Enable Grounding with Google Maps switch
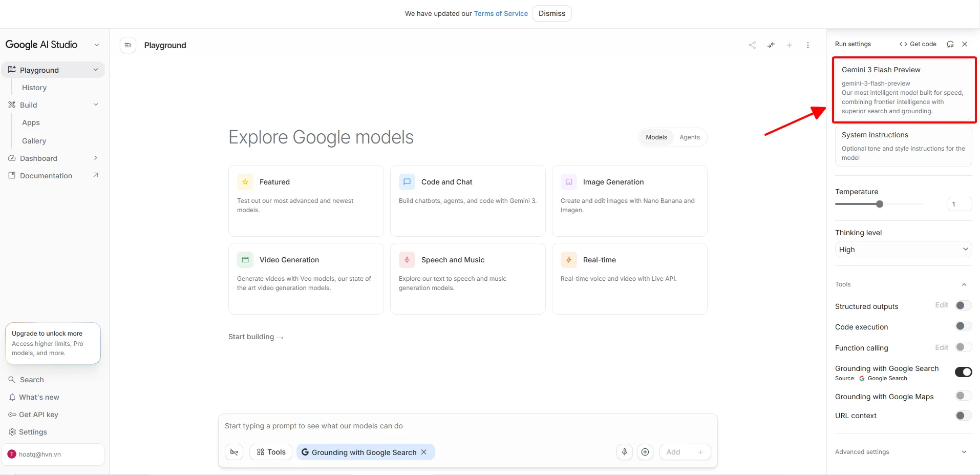This screenshot has width=980, height=475. pyautogui.click(x=963, y=396)
